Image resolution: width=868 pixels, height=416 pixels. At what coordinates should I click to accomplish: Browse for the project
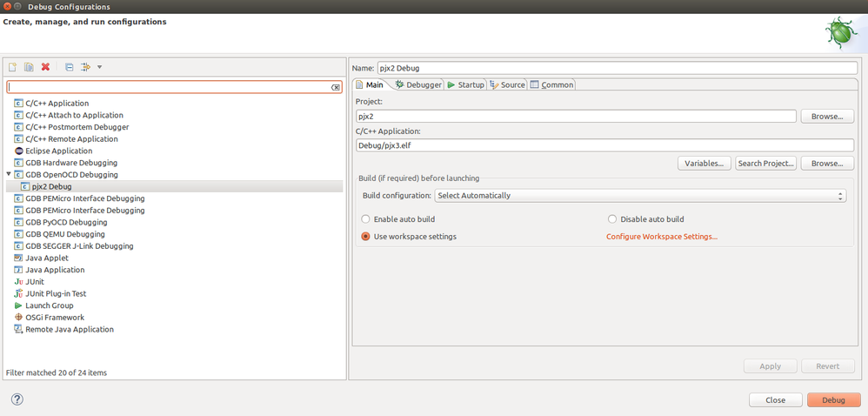pos(827,117)
